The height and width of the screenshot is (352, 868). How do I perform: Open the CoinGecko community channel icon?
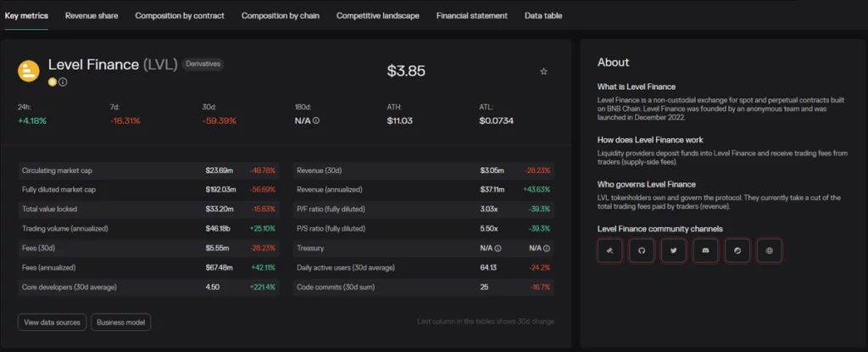(x=737, y=250)
